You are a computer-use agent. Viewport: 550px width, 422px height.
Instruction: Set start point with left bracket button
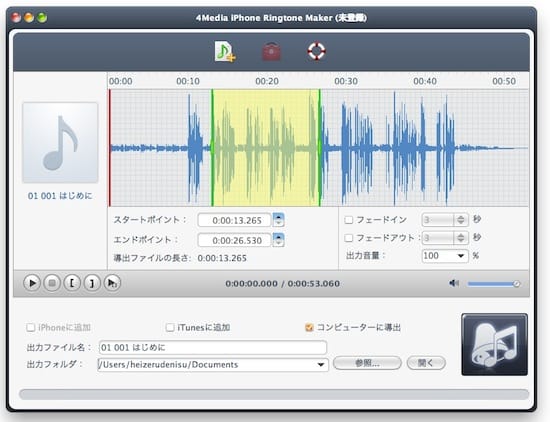click(x=72, y=283)
